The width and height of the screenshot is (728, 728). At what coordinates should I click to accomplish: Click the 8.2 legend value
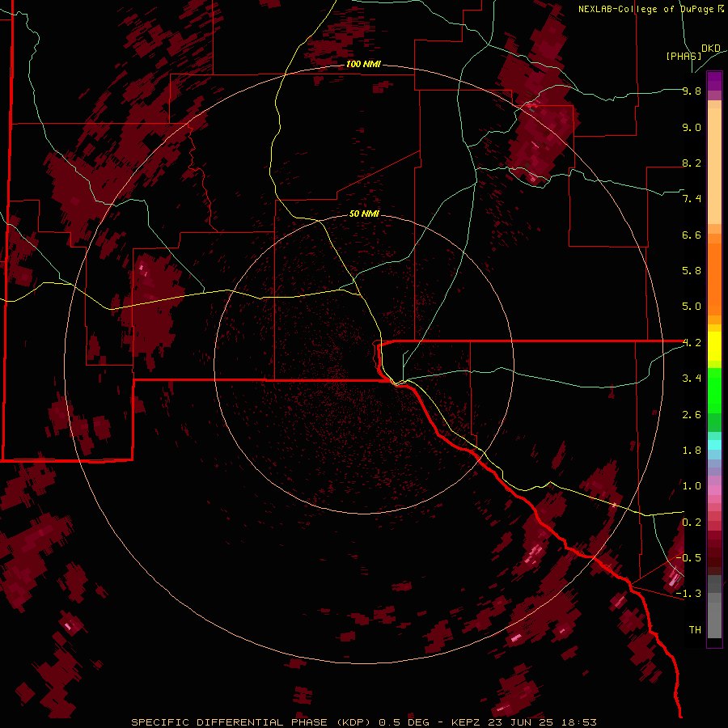(x=692, y=163)
